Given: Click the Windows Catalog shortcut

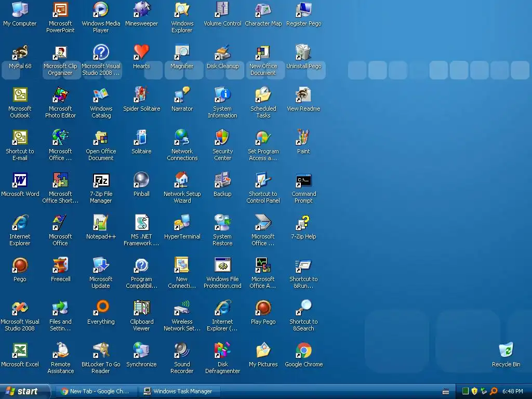Looking at the screenshot, I should pos(101,95).
